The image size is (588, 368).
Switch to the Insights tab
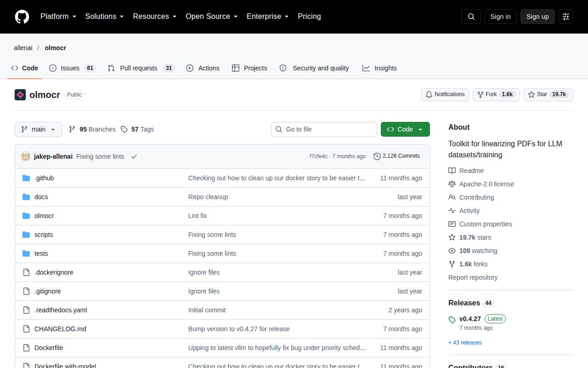pos(379,68)
